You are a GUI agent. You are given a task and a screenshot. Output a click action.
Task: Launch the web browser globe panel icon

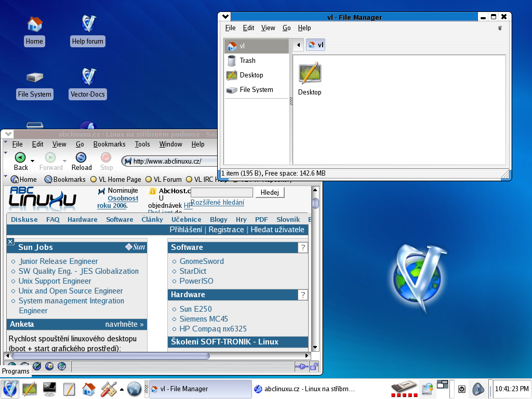pyautogui.click(x=134, y=389)
